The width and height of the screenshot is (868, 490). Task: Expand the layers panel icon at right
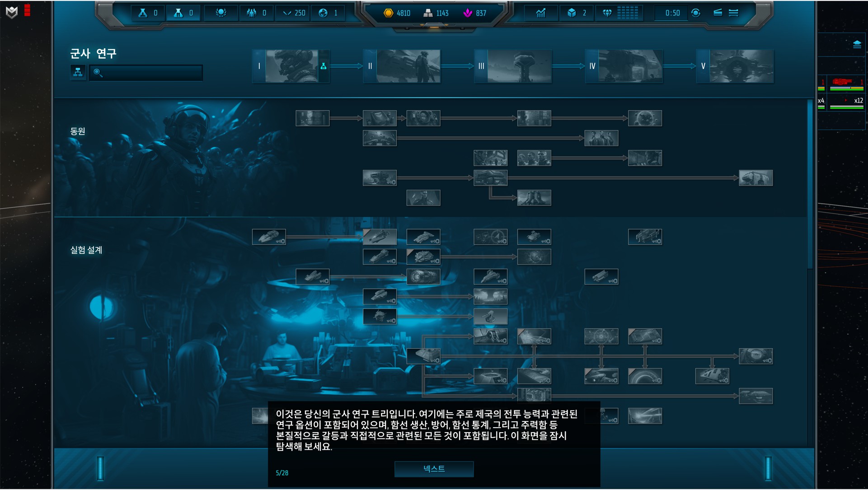(x=857, y=44)
